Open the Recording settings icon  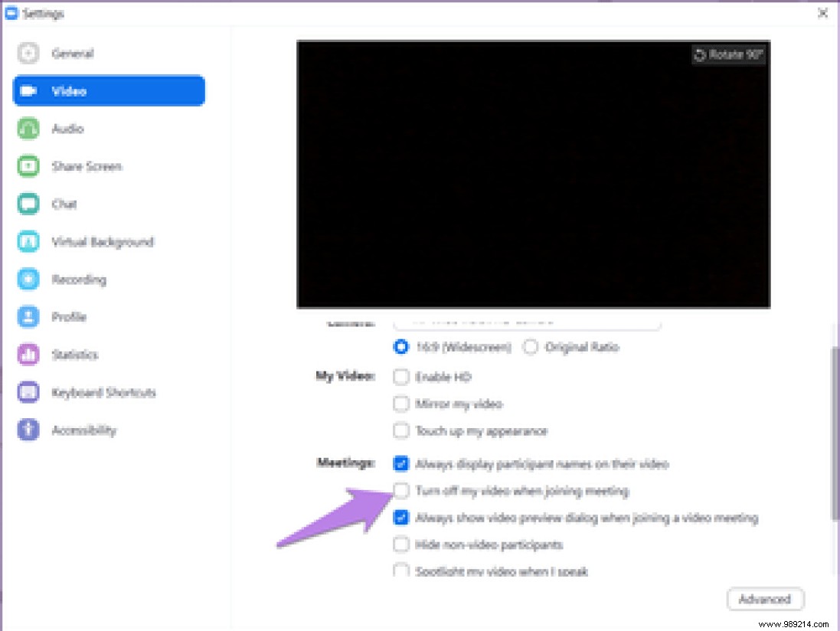80,279
